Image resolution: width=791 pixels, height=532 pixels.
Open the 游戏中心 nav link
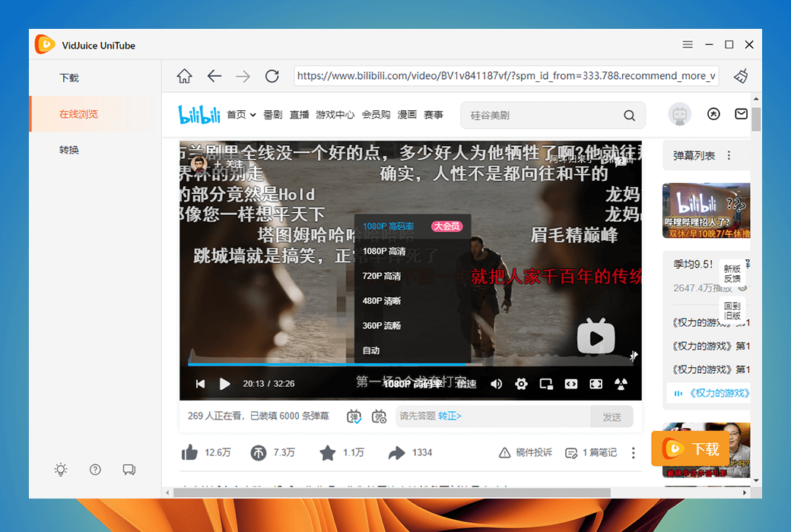[x=335, y=115]
